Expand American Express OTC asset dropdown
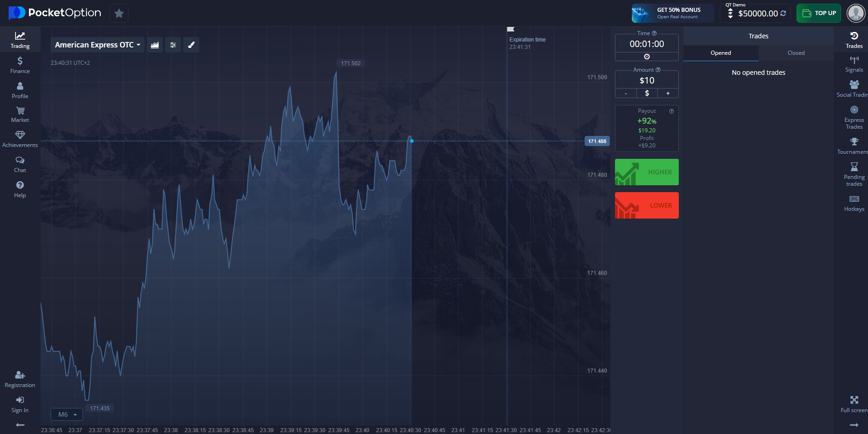This screenshot has height=434, width=868. [x=98, y=45]
